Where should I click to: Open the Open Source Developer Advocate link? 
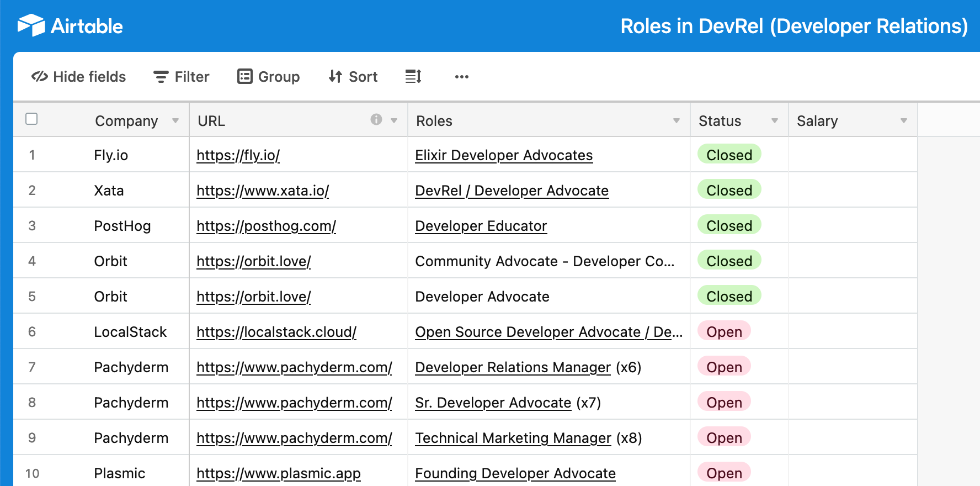549,332
